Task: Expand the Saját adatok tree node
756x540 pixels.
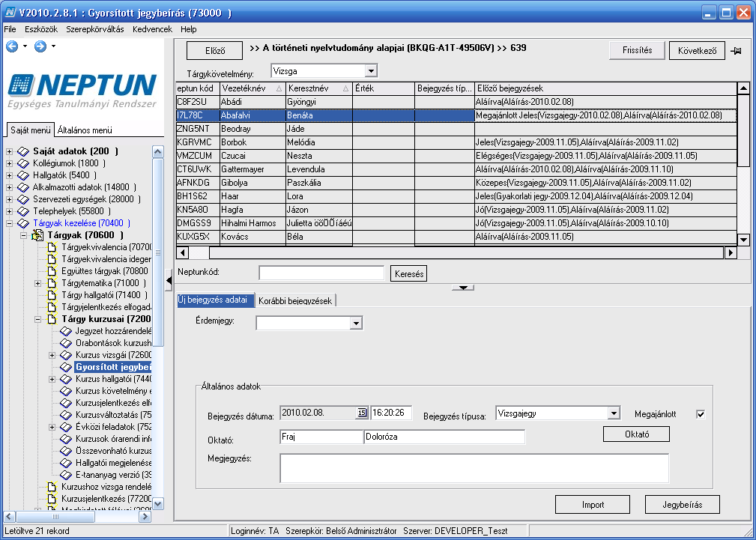Action: [9, 151]
